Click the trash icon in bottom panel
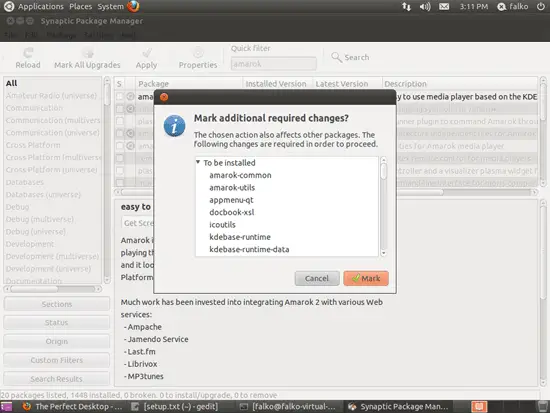Screen dimensions: 550x413 (x=542, y=407)
